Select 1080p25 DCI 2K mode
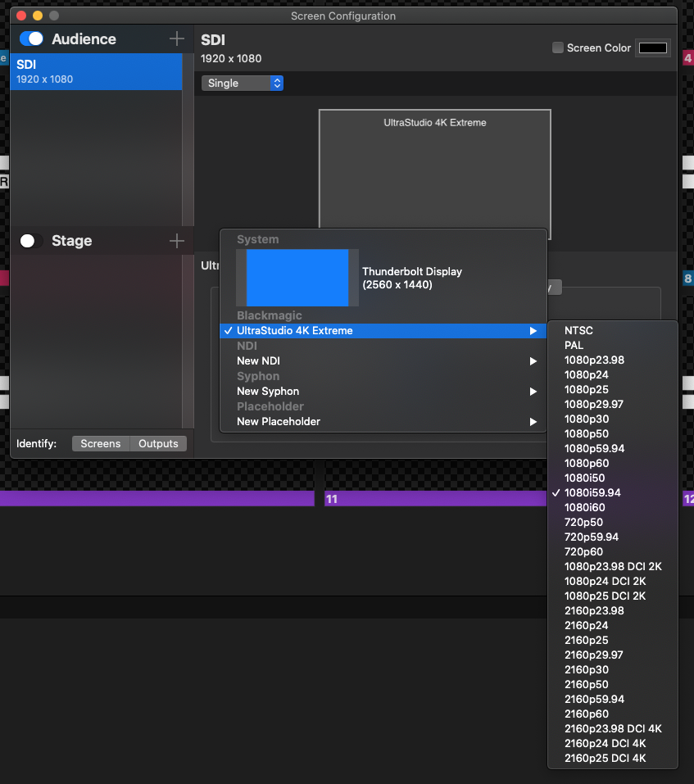 click(613, 596)
